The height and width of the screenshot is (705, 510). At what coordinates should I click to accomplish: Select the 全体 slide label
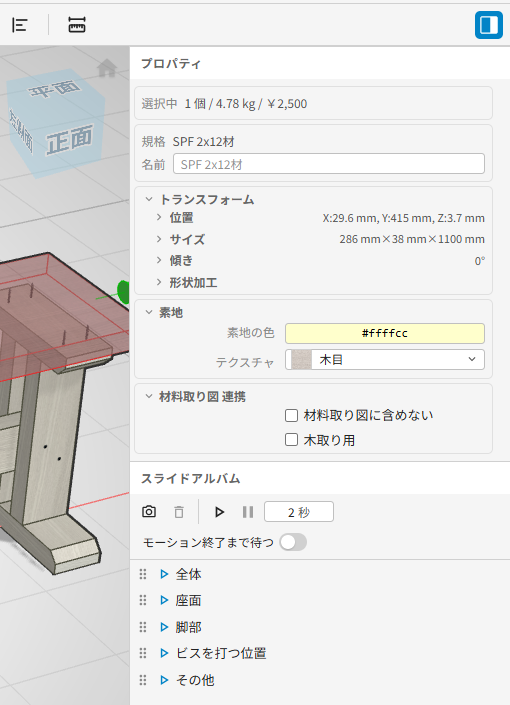click(188, 574)
